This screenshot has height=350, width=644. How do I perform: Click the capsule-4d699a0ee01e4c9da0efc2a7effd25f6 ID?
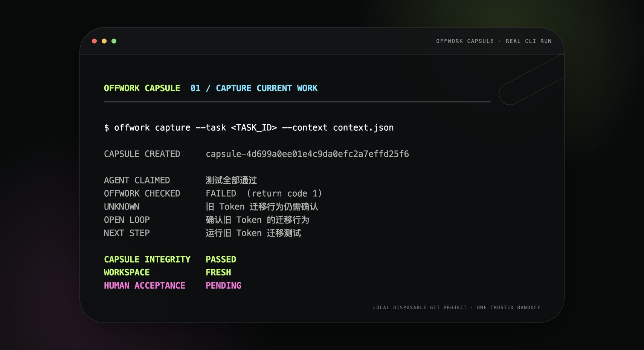(x=307, y=154)
